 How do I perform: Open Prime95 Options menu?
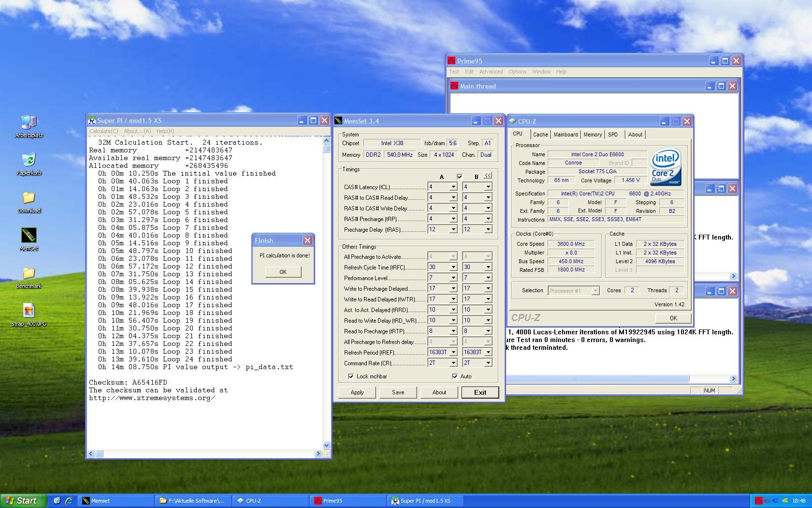pos(517,72)
